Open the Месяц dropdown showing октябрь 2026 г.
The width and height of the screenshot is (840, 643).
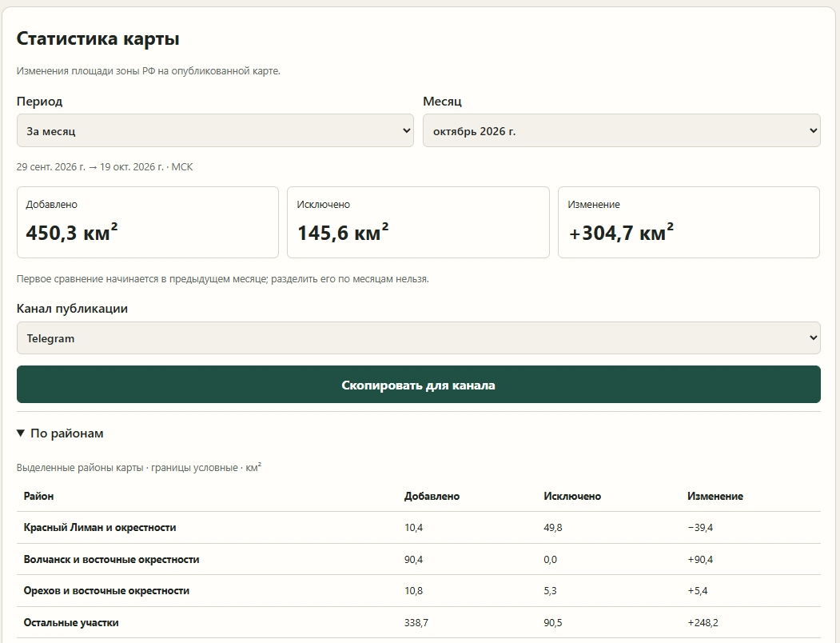tap(622, 130)
